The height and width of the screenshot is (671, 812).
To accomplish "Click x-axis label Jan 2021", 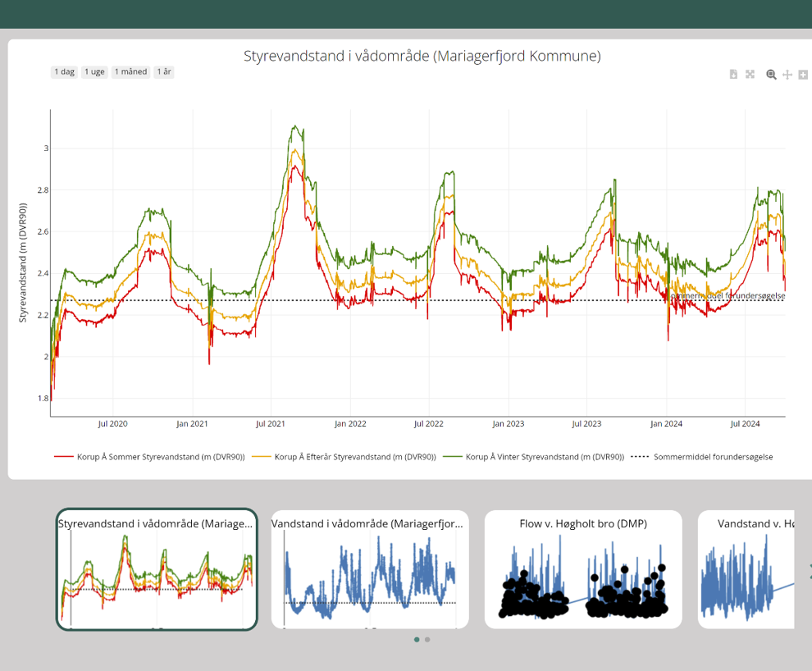I will click(x=192, y=423).
